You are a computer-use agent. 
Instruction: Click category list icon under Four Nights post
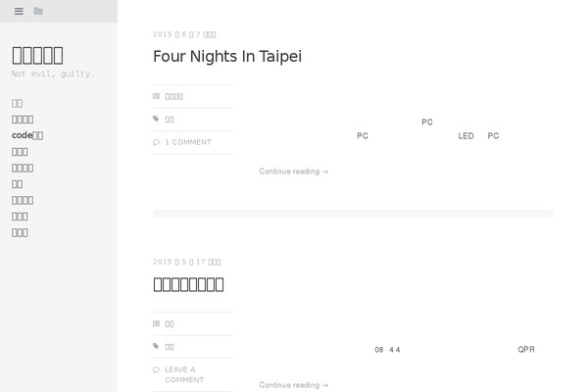point(157,96)
